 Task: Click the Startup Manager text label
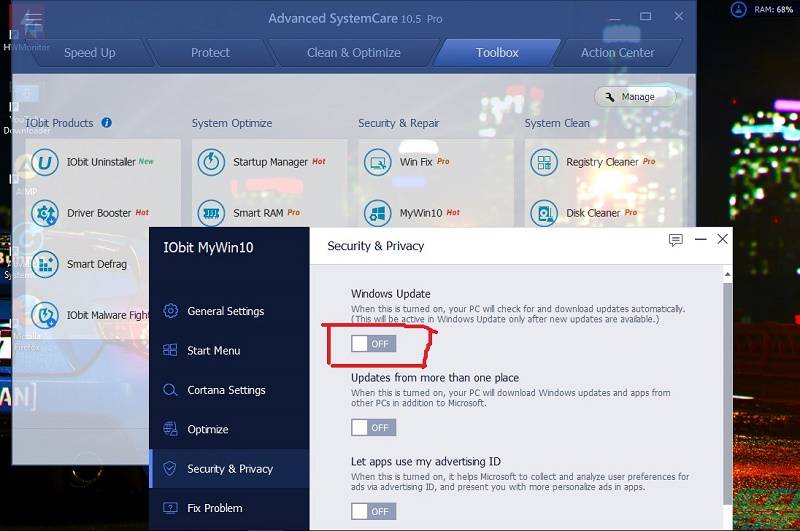click(x=270, y=162)
